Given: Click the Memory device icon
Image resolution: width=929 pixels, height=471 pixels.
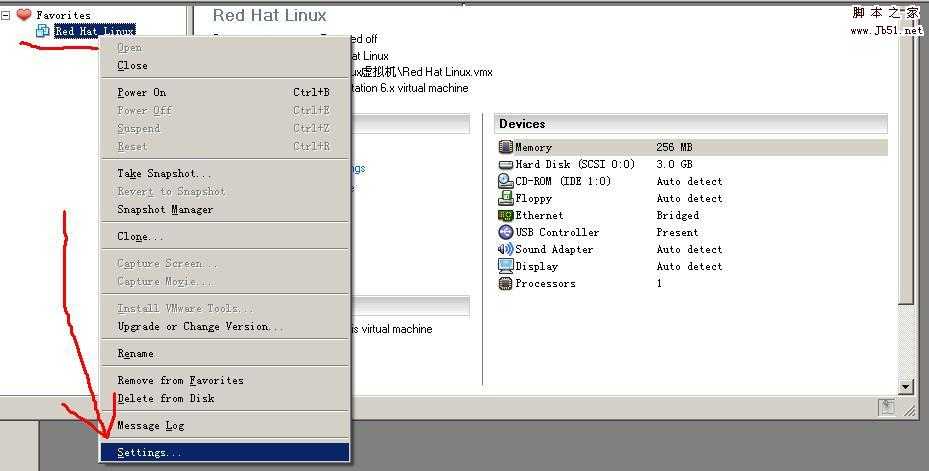Looking at the screenshot, I should pos(505,147).
